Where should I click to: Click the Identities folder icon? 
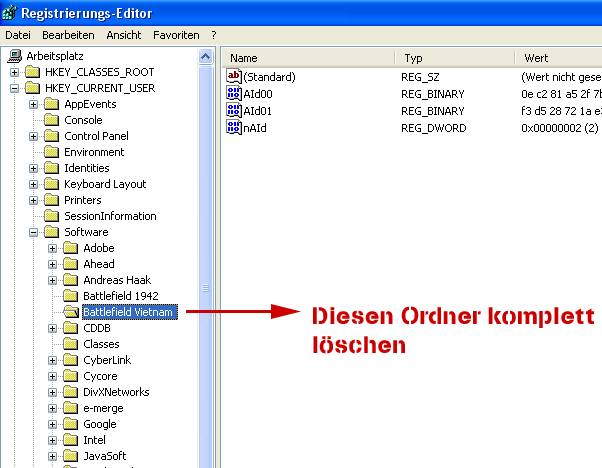pos(51,168)
